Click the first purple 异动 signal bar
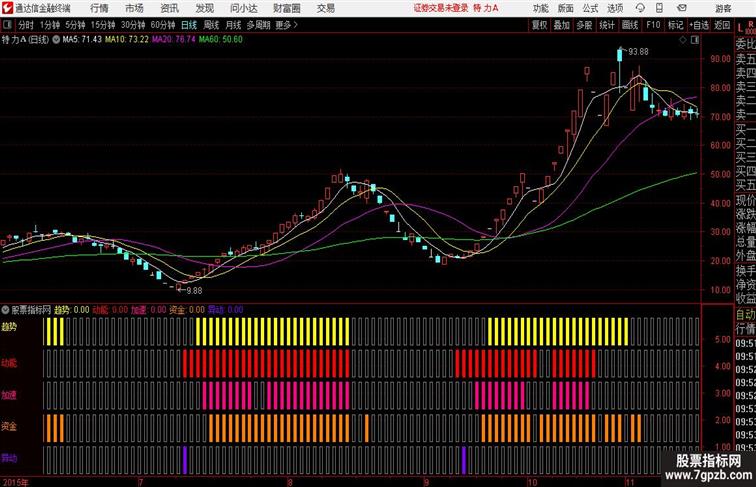 point(184,460)
